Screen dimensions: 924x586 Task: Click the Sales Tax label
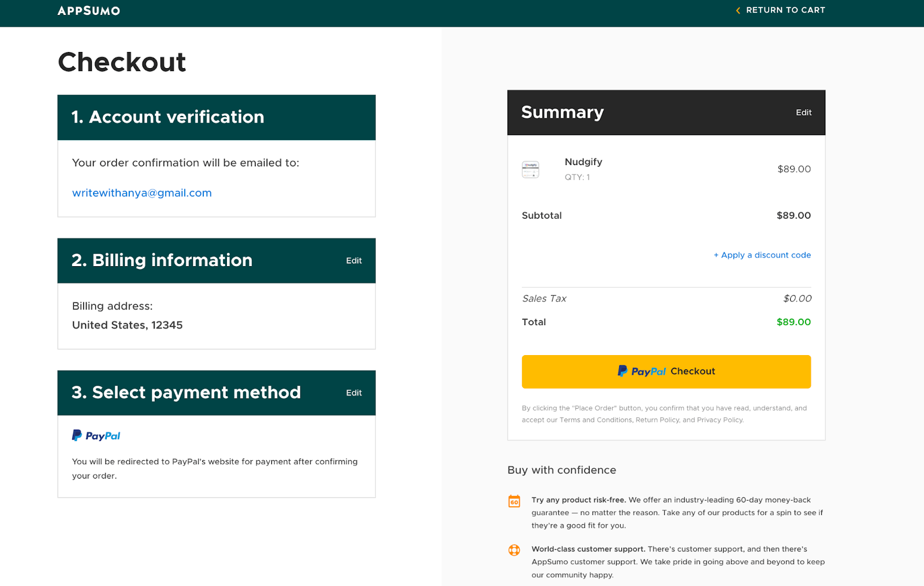(544, 298)
